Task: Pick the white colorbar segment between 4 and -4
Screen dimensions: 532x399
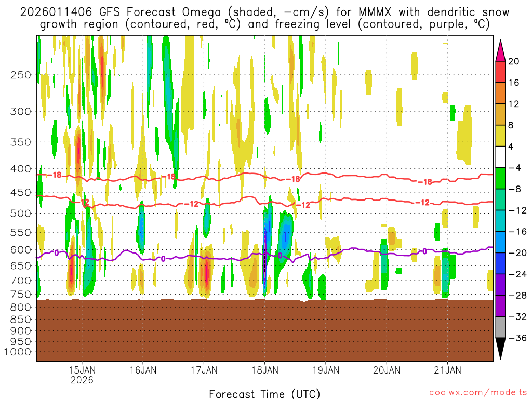Action: (501, 157)
